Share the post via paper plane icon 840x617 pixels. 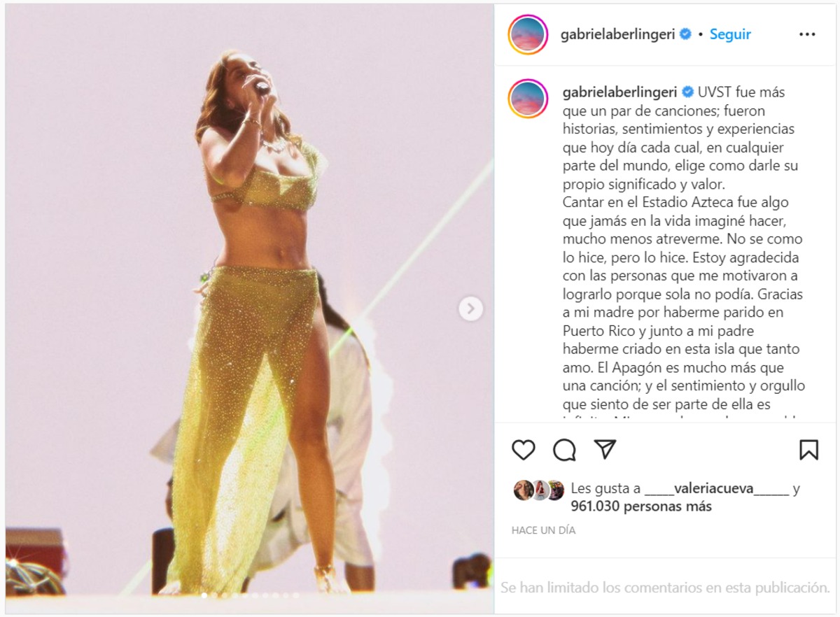tap(605, 449)
